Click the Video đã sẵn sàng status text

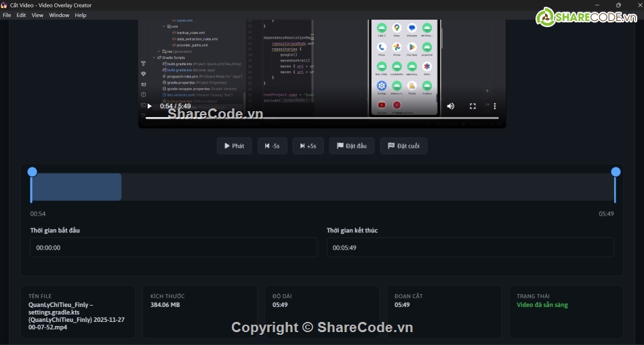[x=542, y=305]
